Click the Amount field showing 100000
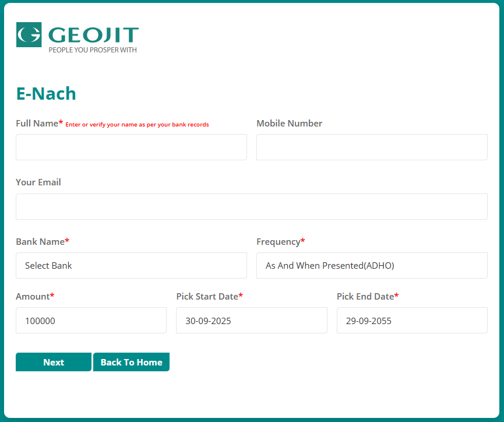 coord(91,321)
